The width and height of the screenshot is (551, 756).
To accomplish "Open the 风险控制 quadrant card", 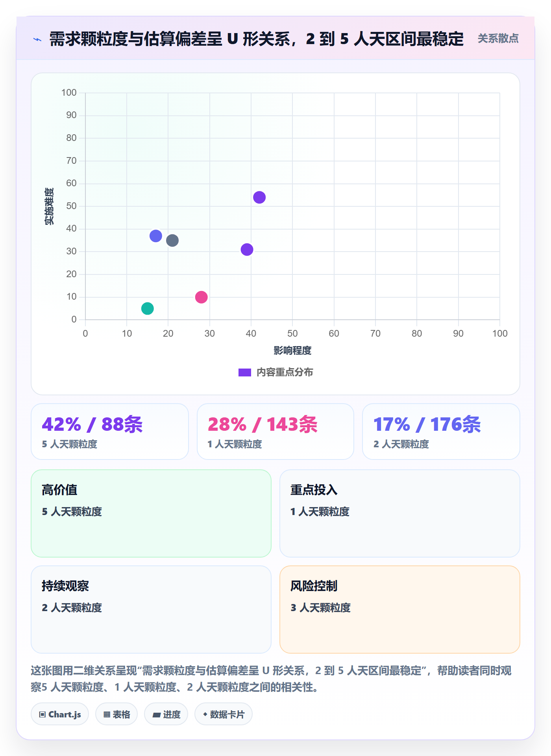I will 400,610.
